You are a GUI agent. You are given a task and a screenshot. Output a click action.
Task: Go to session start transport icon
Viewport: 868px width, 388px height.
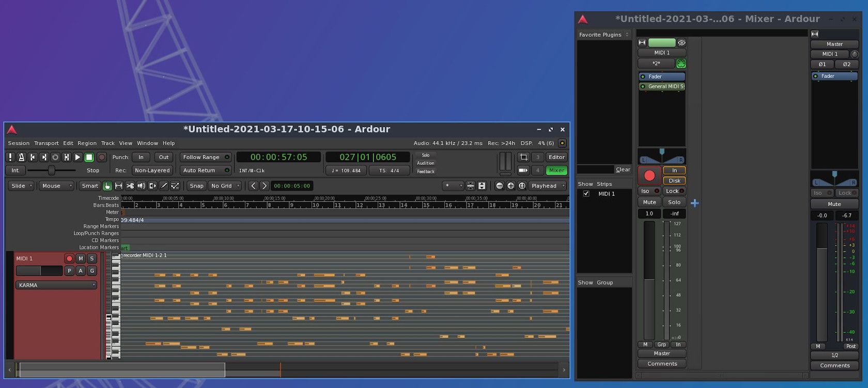(33, 157)
